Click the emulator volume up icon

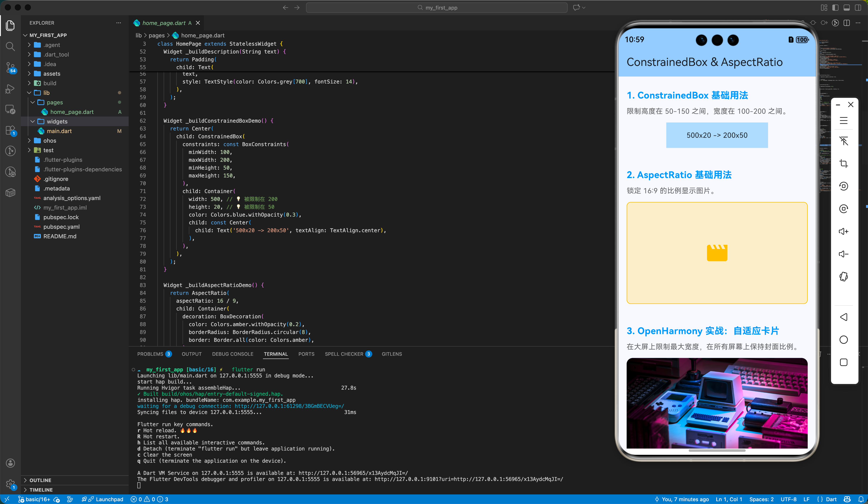point(843,232)
